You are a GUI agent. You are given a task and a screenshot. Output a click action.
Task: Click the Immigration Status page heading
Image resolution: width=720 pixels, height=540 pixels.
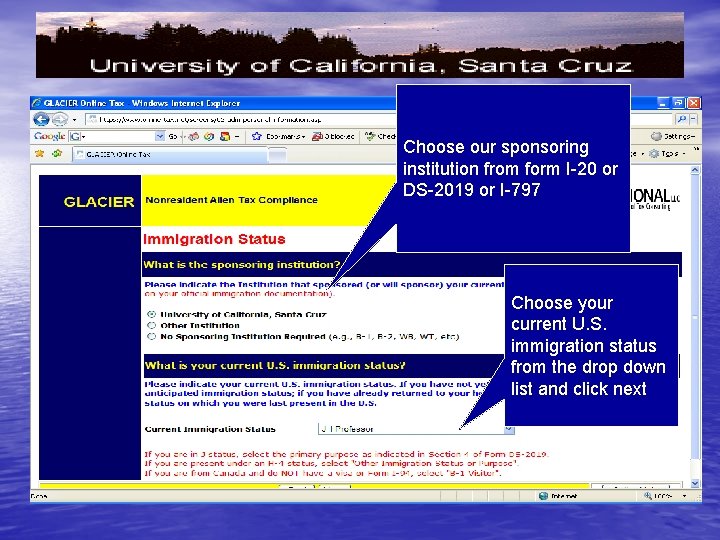[214, 239]
